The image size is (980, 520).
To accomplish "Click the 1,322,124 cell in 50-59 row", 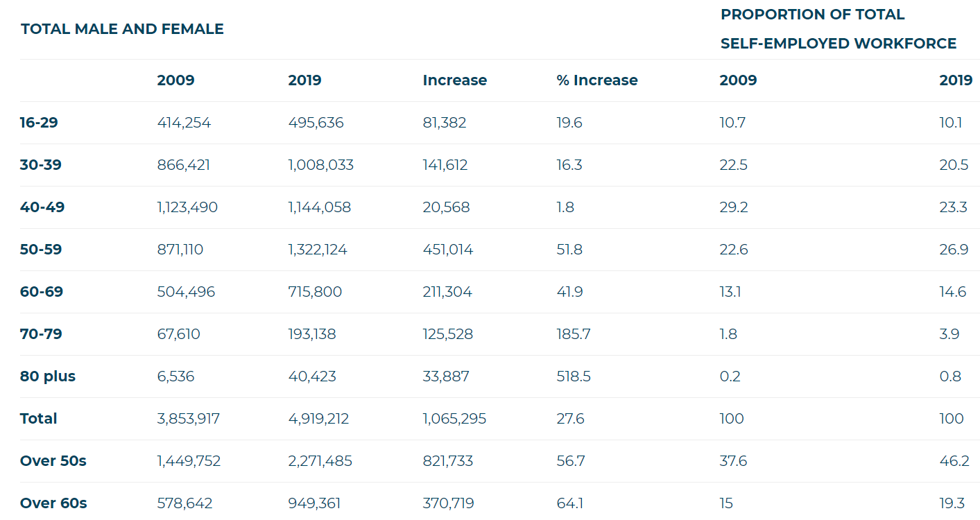I will (x=318, y=250).
